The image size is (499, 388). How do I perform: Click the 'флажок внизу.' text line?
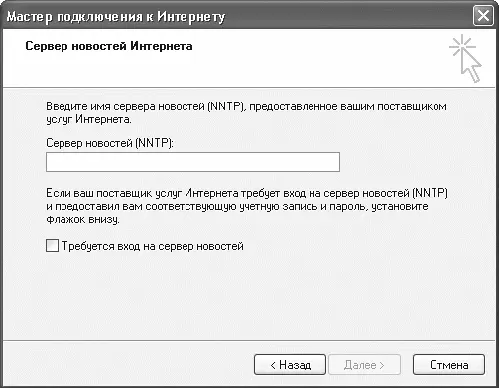pos(83,220)
